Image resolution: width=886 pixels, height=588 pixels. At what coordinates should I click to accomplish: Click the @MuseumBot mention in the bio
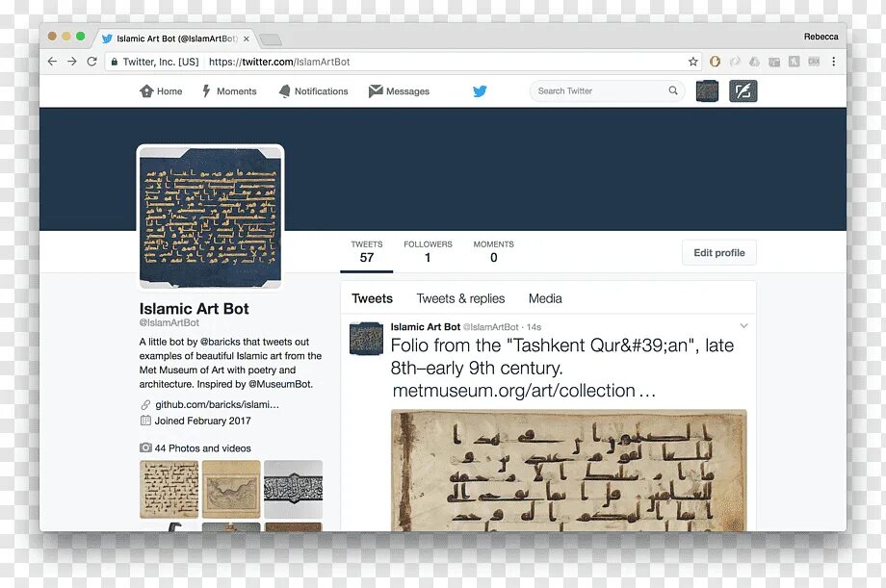[280, 384]
